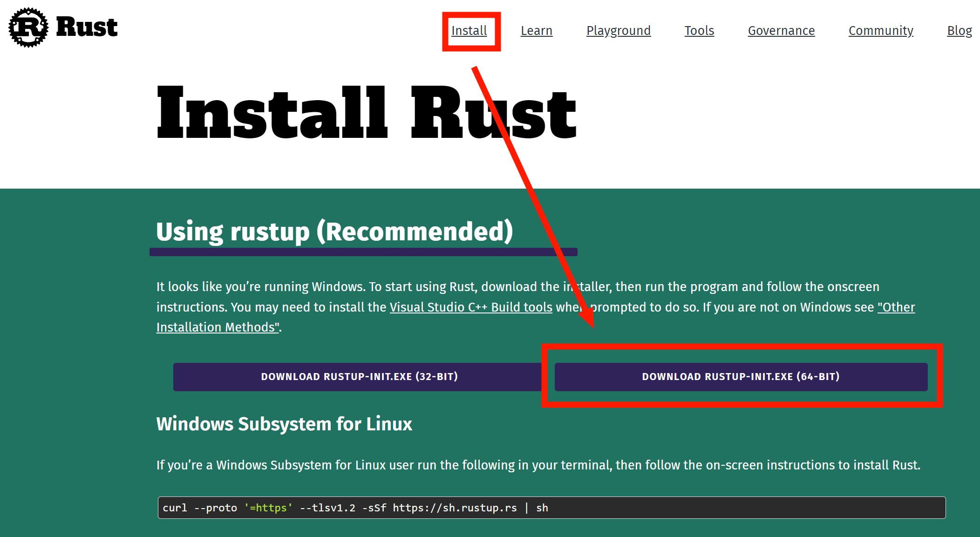Open the Governance nav link
980x537 pixels.
(x=781, y=31)
